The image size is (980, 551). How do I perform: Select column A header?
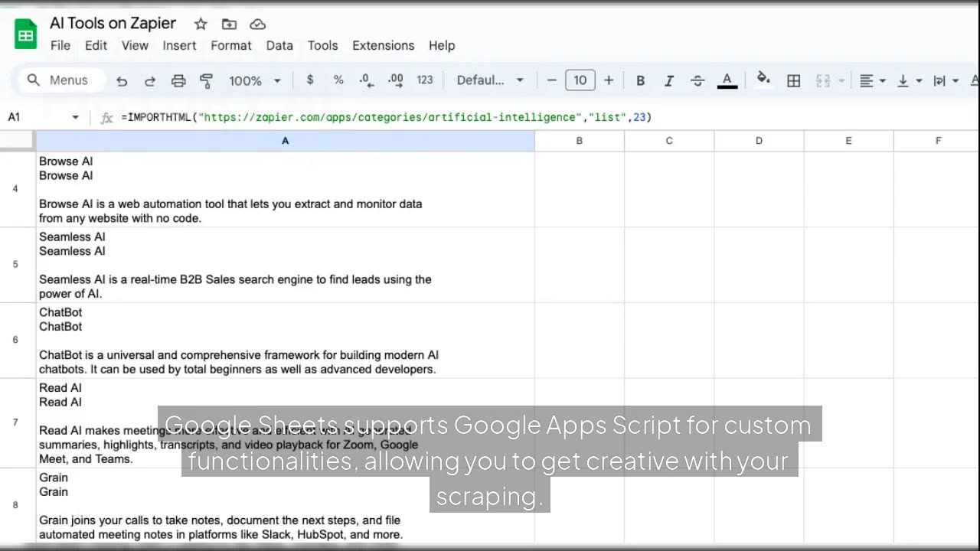click(285, 141)
